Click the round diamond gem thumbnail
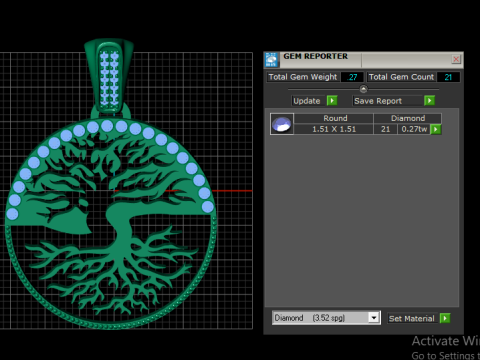 point(282,124)
